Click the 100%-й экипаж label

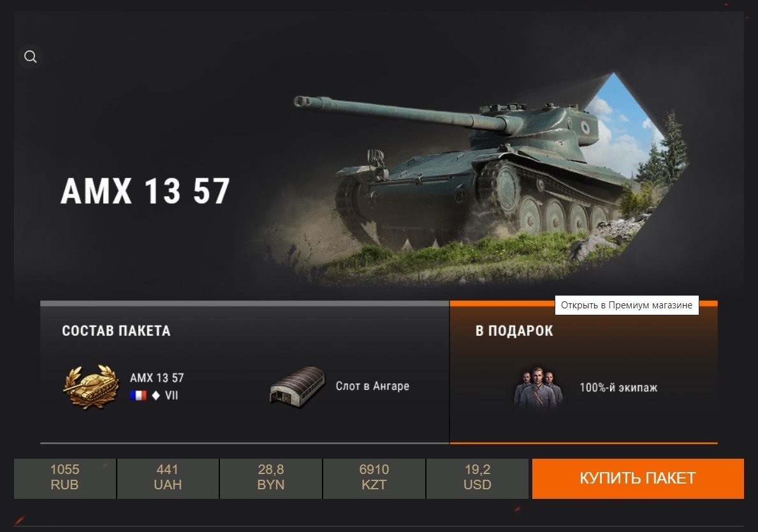(618, 387)
